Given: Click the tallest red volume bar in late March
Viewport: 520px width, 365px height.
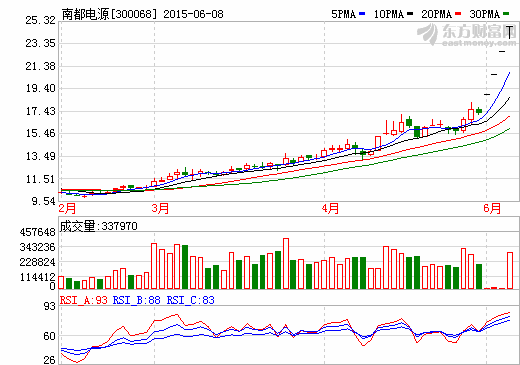Looking at the screenshot, I should tap(286, 263).
